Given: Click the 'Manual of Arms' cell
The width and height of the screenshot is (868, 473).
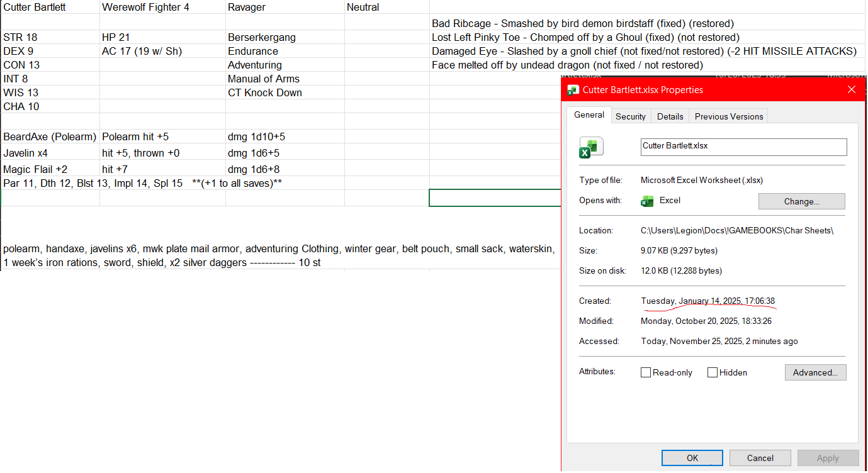Looking at the screenshot, I should point(285,79).
